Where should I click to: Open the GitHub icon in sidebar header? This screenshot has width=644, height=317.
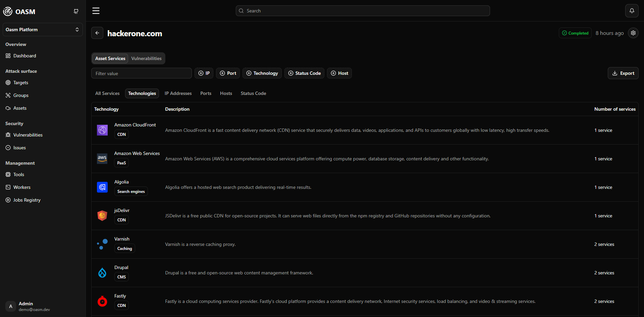pos(76,11)
